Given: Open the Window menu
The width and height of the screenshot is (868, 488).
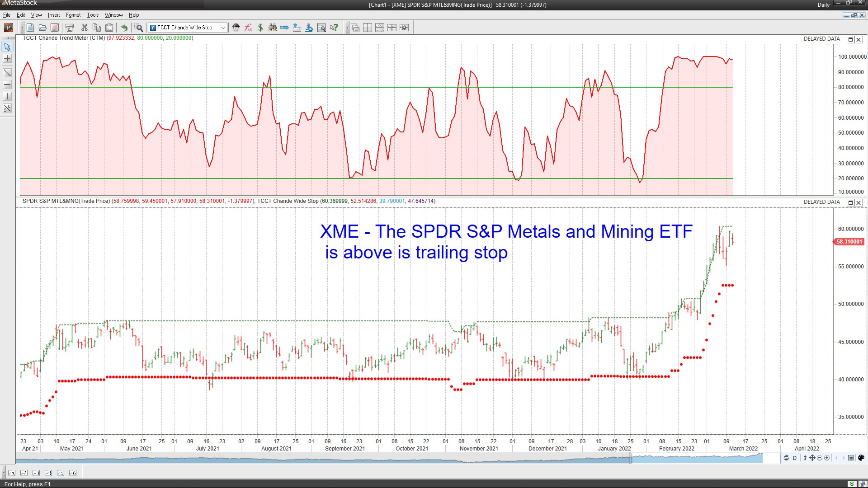Looking at the screenshot, I should 113,15.
